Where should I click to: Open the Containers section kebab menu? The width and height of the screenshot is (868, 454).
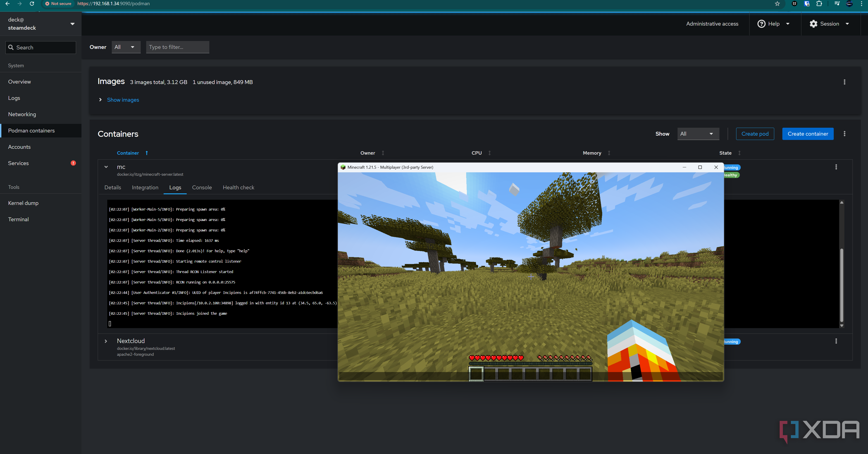pos(844,134)
